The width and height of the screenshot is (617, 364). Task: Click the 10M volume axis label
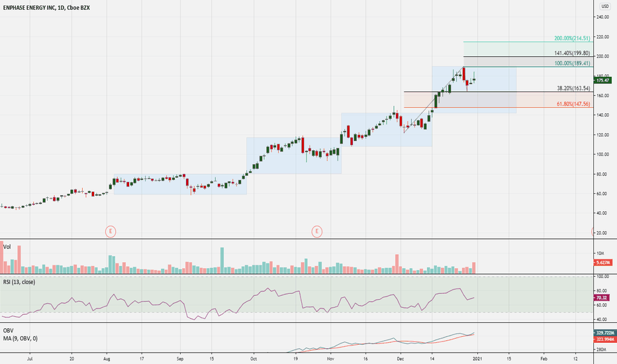click(601, 253)
